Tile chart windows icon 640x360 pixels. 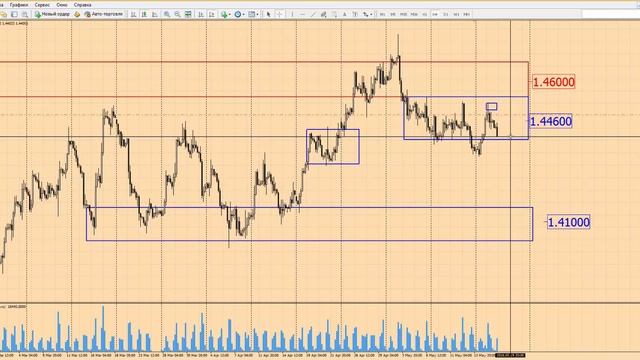point(188,14)
